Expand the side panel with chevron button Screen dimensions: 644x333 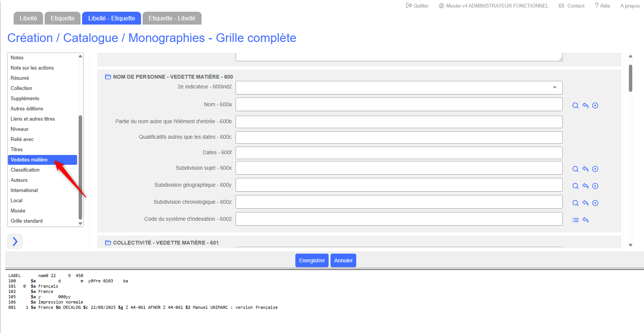[15, 241]
